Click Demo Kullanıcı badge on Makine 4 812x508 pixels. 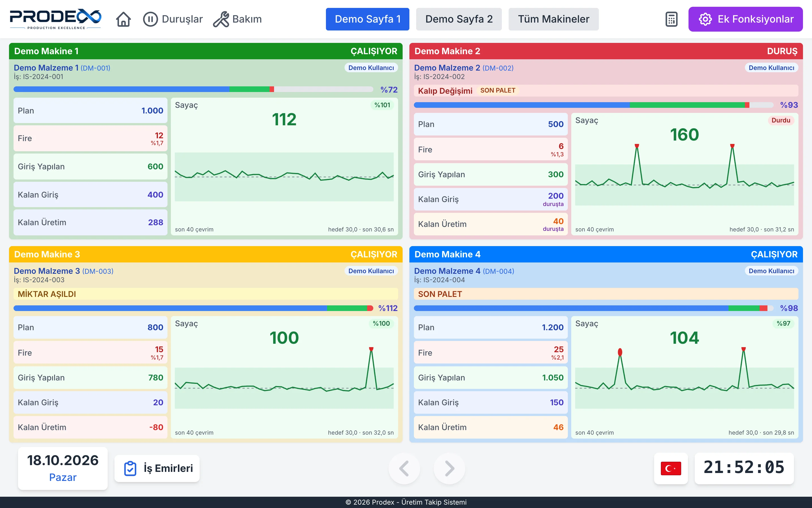pyautogui.click(x=771, y=271)
